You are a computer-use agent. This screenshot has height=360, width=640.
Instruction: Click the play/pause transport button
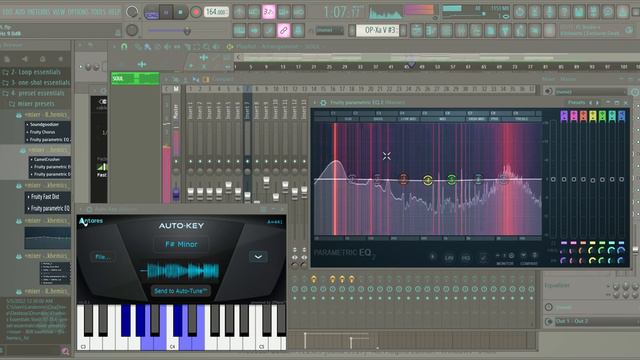[x=166, y=12]
